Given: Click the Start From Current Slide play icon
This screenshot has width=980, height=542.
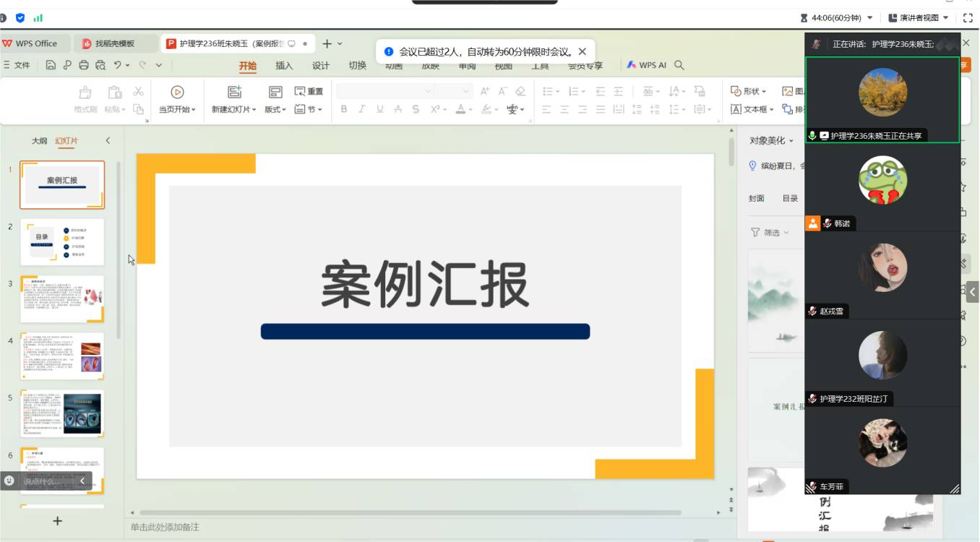Looking at the screenshot, I should tap(177, 92).
